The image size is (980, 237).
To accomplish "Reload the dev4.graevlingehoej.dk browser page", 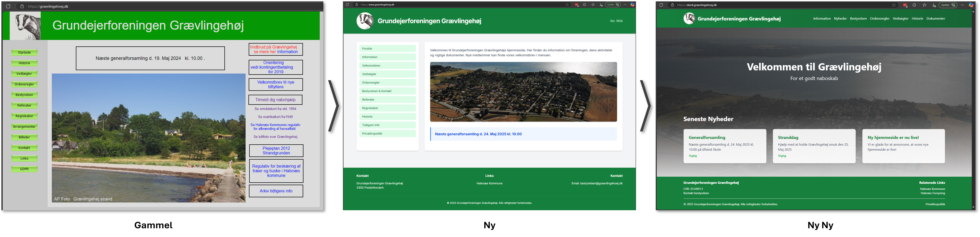I will (x=661, y=5).
